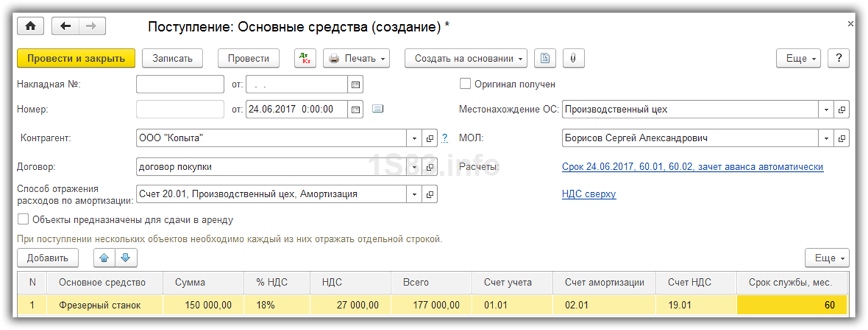Open the document report icon next to Создать на основании
Image resolution: width=868 pixels, height=330 pixels.
coord(545,59)
